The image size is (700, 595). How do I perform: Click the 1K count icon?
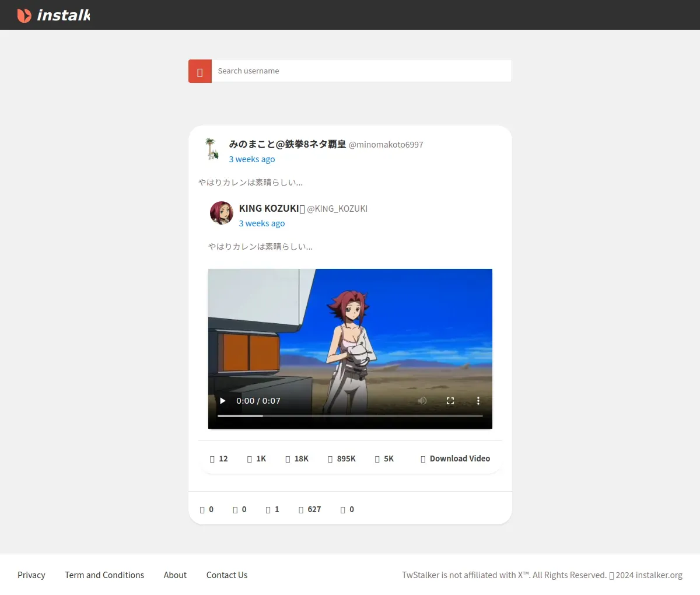tap(250, 459)
